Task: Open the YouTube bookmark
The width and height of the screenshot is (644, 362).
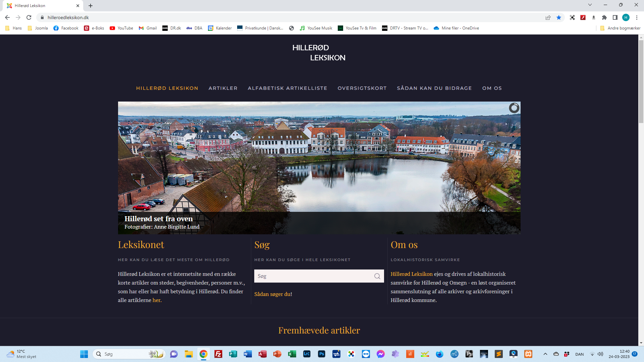Action: click(x=121, y=28)
